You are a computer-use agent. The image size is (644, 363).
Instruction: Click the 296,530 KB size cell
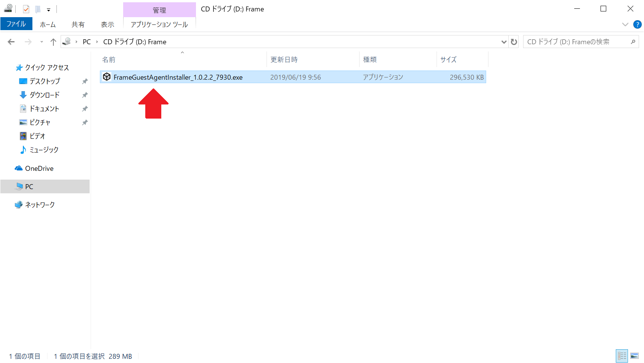click(467, 77)
